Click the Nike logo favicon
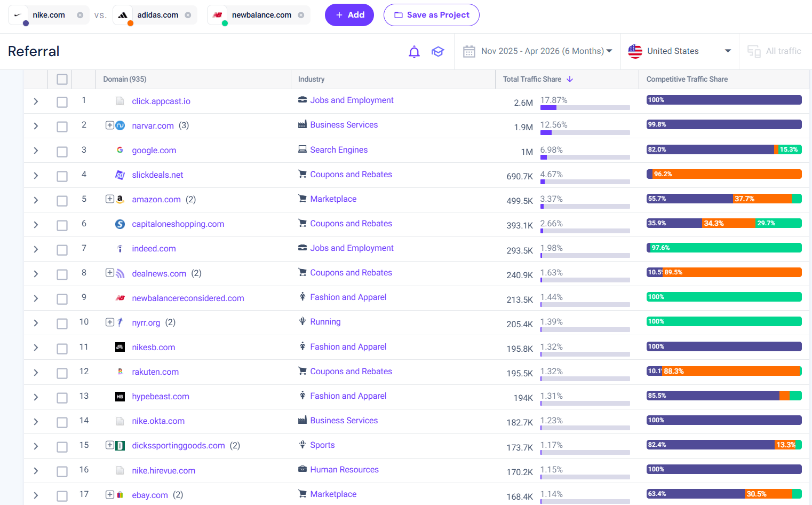 [18, 15]
